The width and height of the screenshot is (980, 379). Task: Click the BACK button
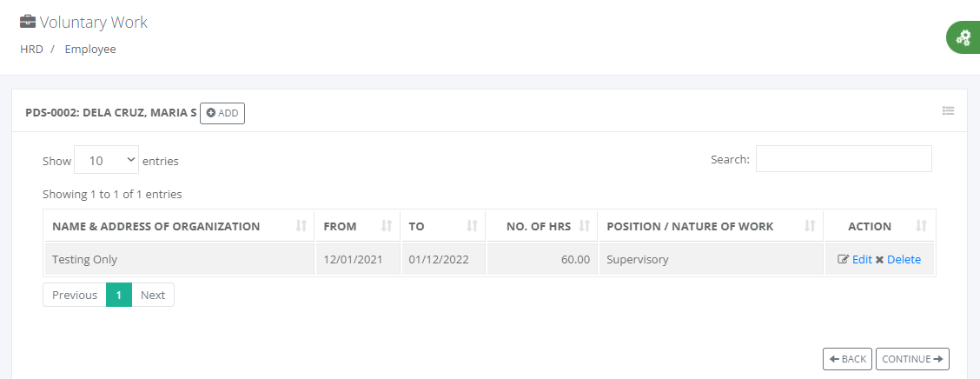tap(847, 359)
